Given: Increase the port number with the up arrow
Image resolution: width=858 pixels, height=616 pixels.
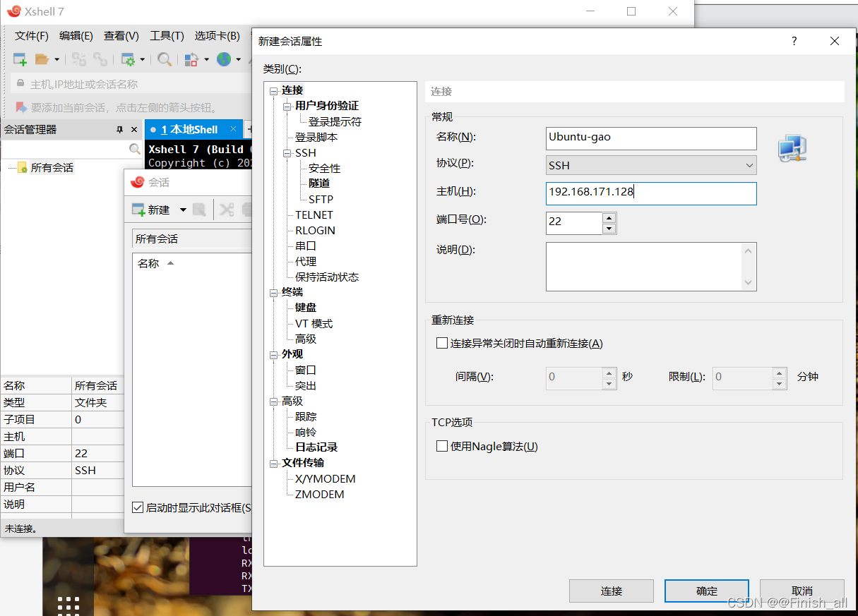Looking at the screenshot, I should [609, 218].
